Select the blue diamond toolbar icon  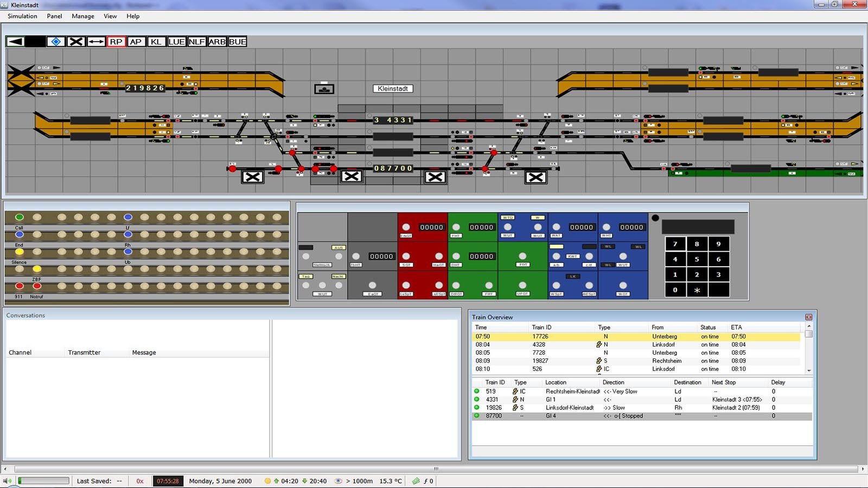[56, 42]
